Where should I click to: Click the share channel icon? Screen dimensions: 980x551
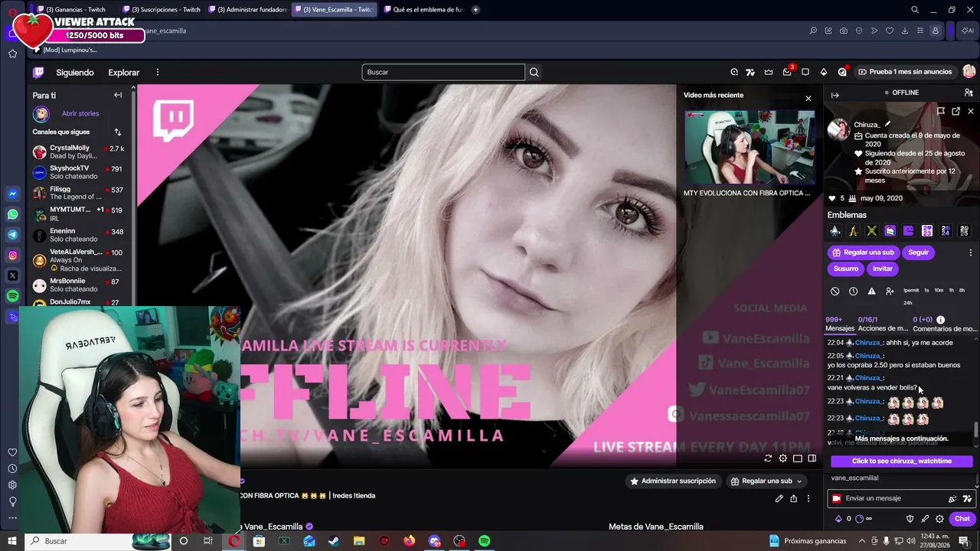pos(793,498)
